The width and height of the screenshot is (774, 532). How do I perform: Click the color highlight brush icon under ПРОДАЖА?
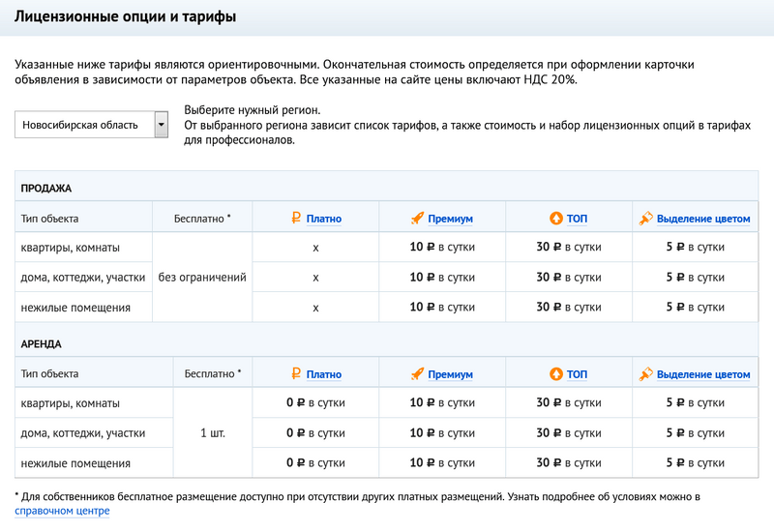[x=646, y=219]
